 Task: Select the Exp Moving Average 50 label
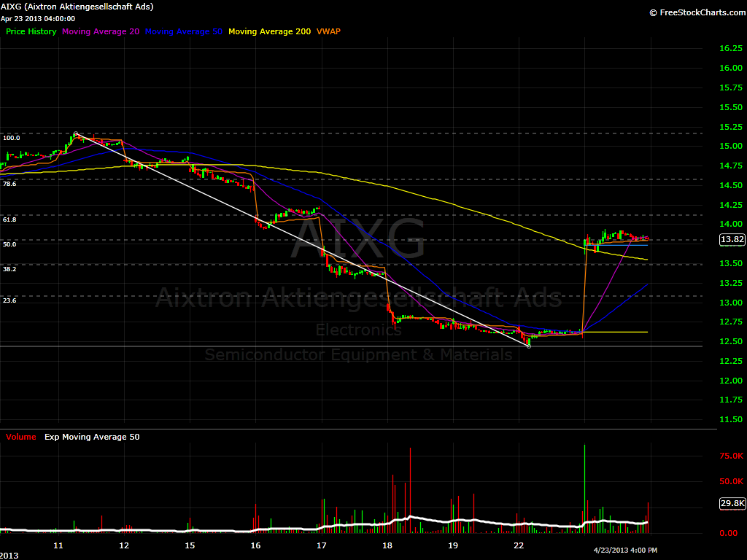click(91, 436)
